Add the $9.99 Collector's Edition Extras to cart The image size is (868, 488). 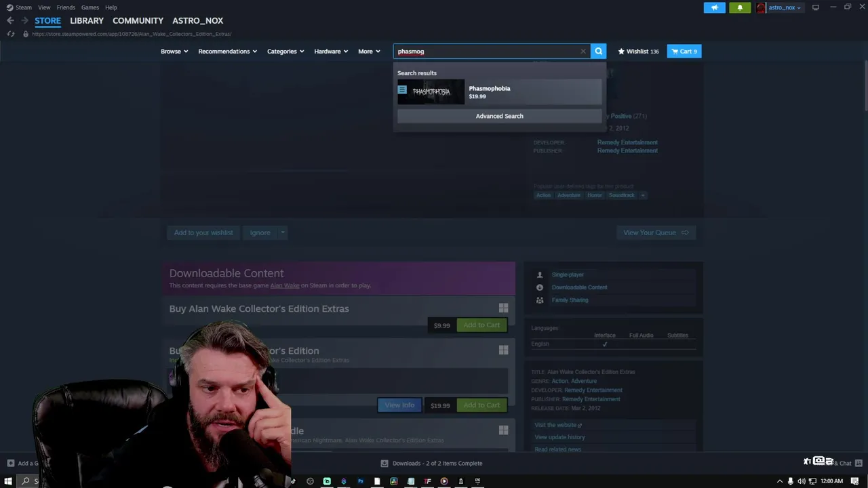[481, 325]
